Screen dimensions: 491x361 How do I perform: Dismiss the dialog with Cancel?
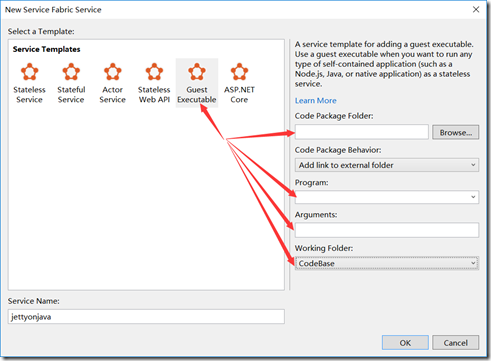click(x=455, y=343)
